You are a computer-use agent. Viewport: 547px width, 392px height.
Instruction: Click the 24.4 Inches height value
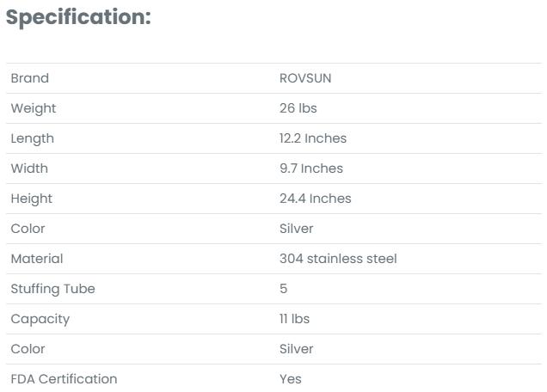click(x=316, y=199)
